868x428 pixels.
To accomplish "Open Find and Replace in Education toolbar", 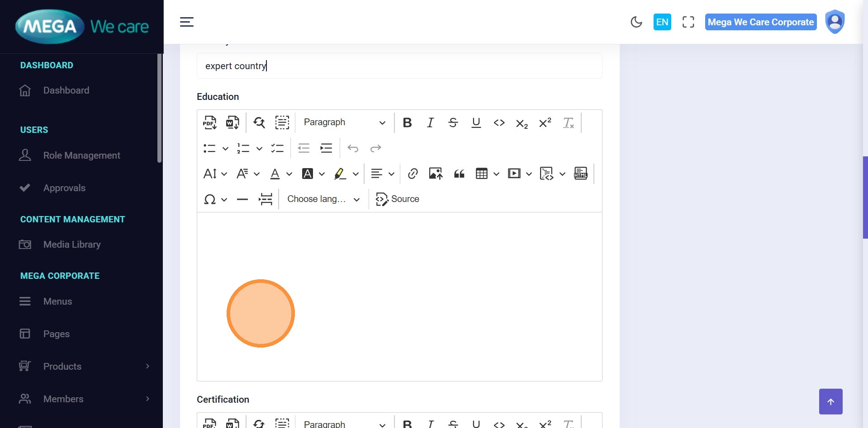I will tap(259, 122).
